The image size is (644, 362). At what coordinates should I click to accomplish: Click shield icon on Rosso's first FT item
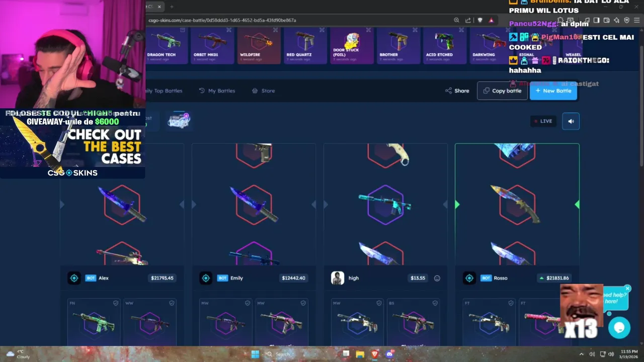tap(511, 303)
